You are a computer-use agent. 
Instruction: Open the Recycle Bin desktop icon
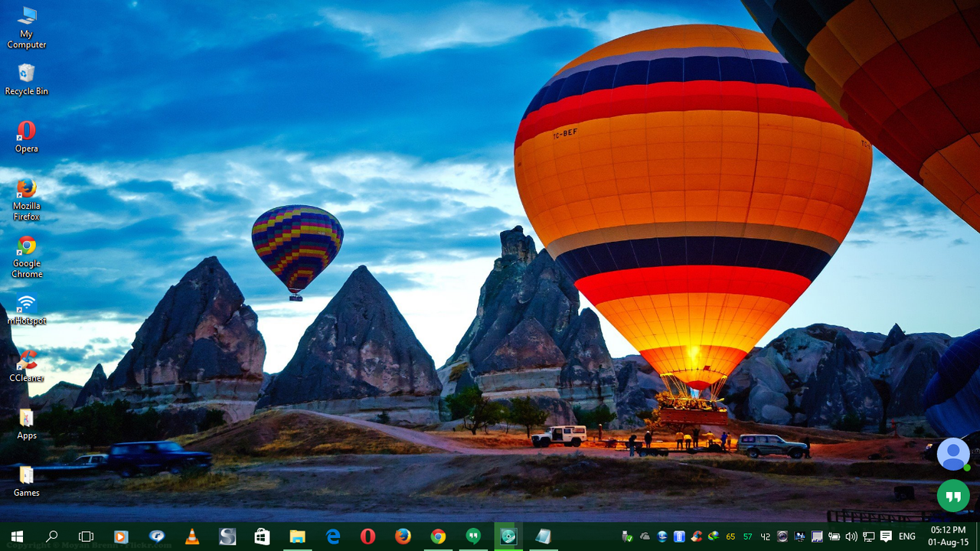click(27, 80)
